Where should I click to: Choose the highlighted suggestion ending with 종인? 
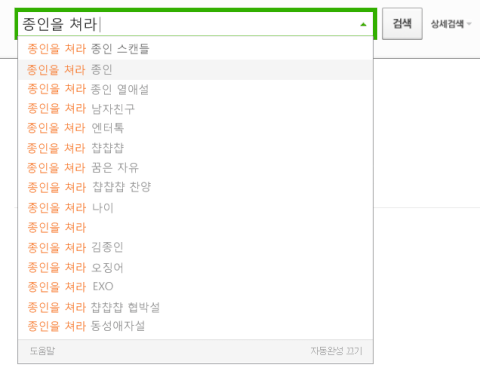pyautogui.click(x=195, y=70)
